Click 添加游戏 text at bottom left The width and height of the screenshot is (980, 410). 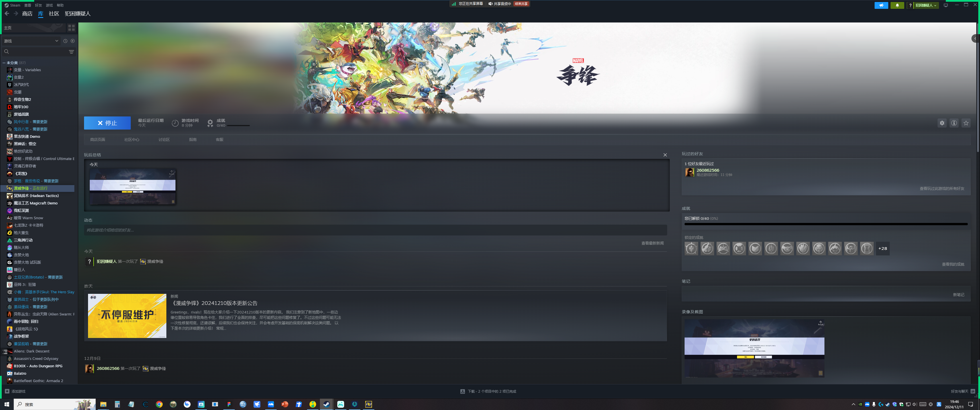18,391
